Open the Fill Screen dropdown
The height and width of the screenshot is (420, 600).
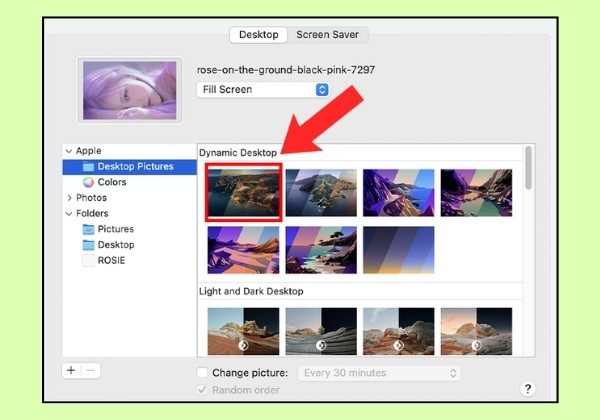tap(263, 90)
